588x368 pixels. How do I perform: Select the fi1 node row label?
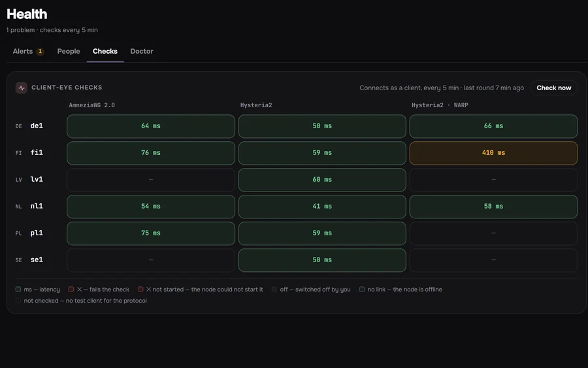(37, 153)
